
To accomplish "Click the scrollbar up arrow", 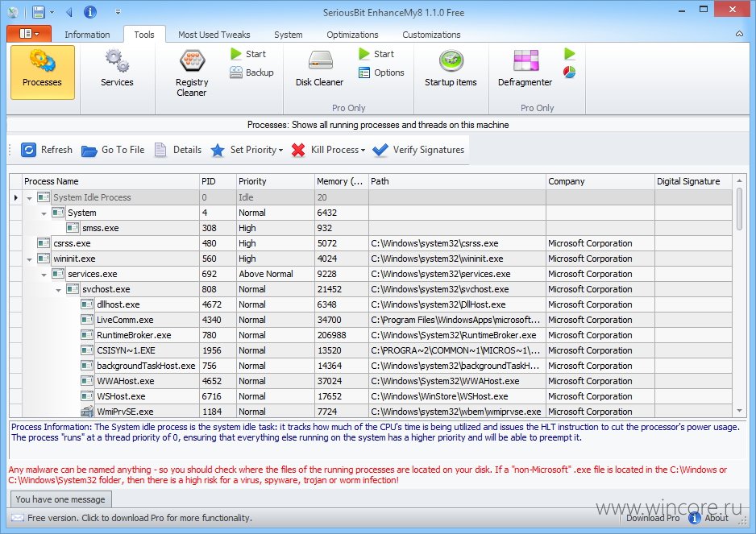I will (x=740, y=180).
